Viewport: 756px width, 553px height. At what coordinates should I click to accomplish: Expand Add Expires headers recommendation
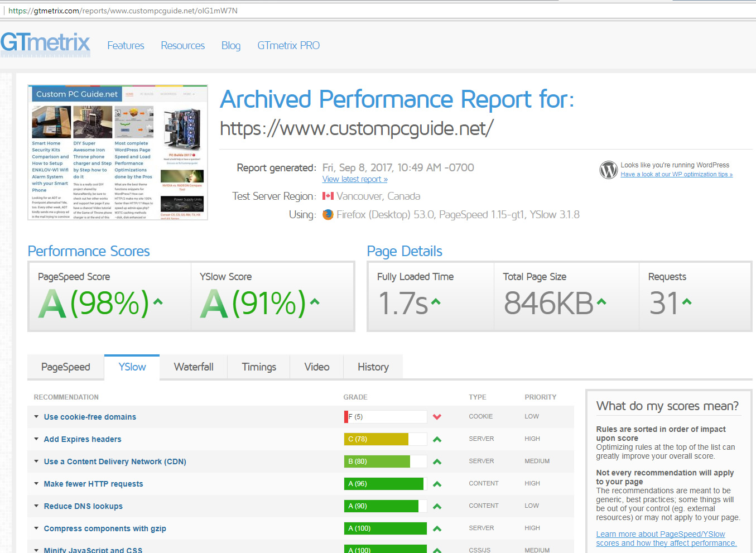[36, 439]
